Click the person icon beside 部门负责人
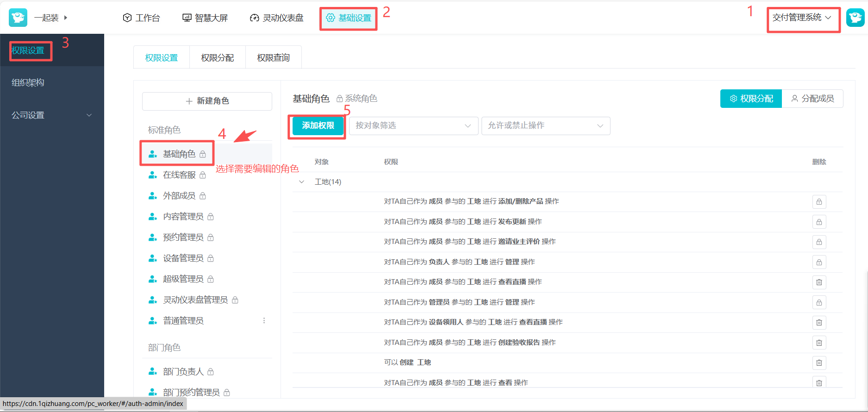Image resolution: width=868 pixels, height=412 pixels. [152, 371]
